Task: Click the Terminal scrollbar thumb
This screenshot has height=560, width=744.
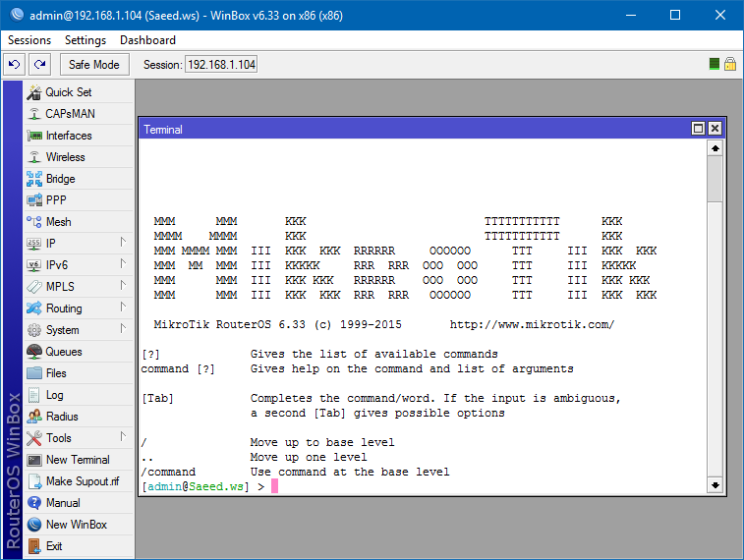Action: coord(715,179)
